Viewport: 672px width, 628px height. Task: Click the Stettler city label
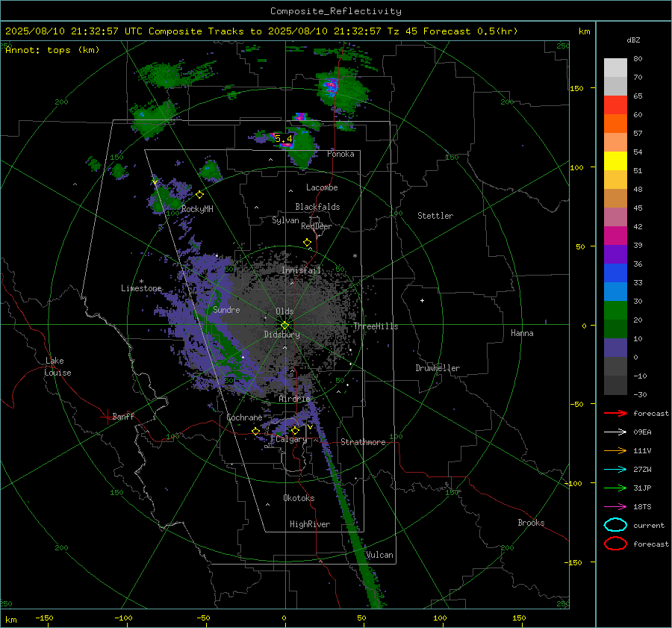[x=435, y=216]
